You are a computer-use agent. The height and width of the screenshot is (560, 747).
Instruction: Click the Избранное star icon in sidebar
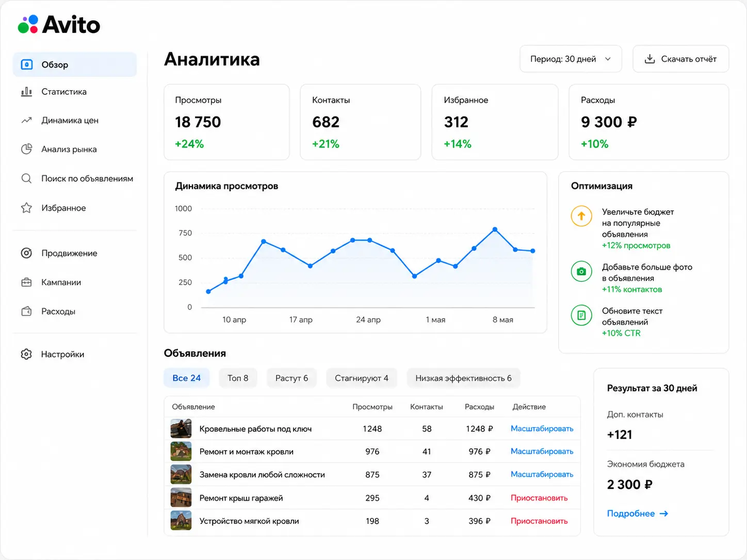point(26,208)
